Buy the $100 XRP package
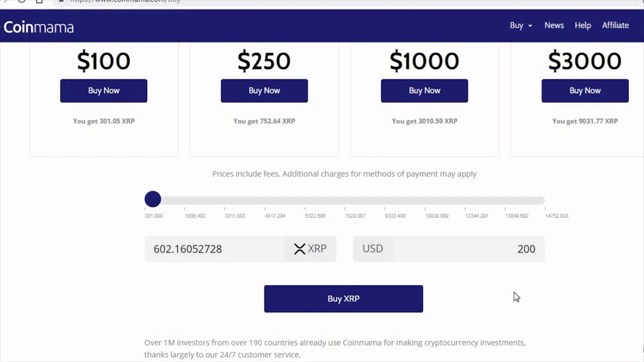 (104, 90)
